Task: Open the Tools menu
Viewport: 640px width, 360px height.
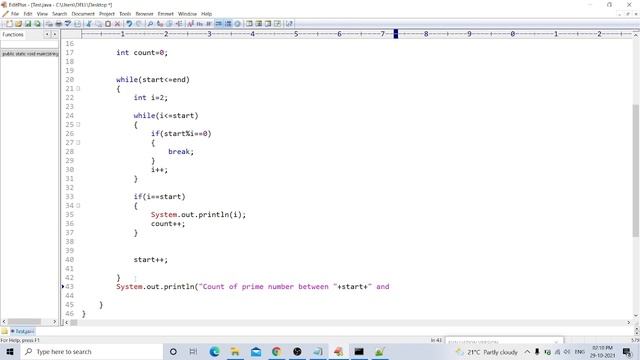Action: (125, 14)
